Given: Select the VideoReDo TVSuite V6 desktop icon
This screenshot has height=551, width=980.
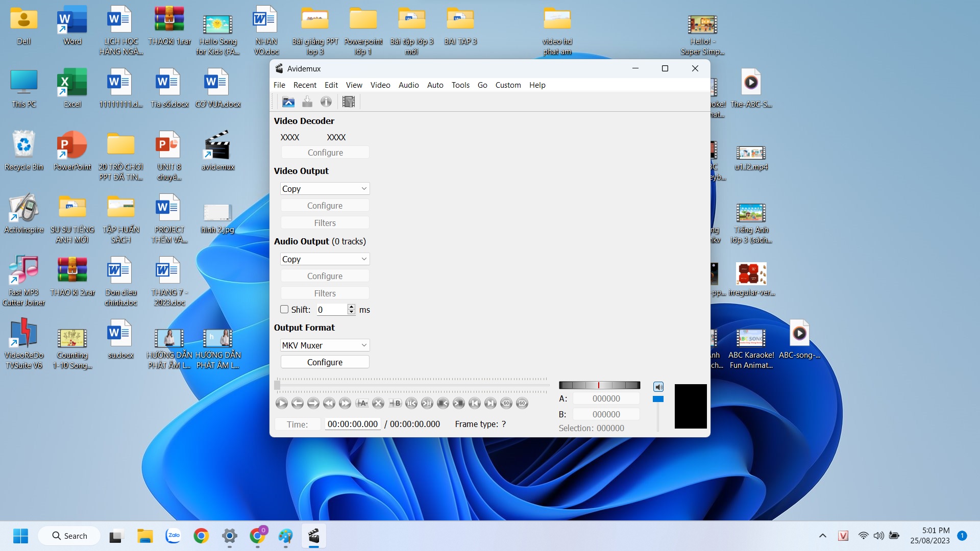Looking at the screenshot, I should coord(23,343).
